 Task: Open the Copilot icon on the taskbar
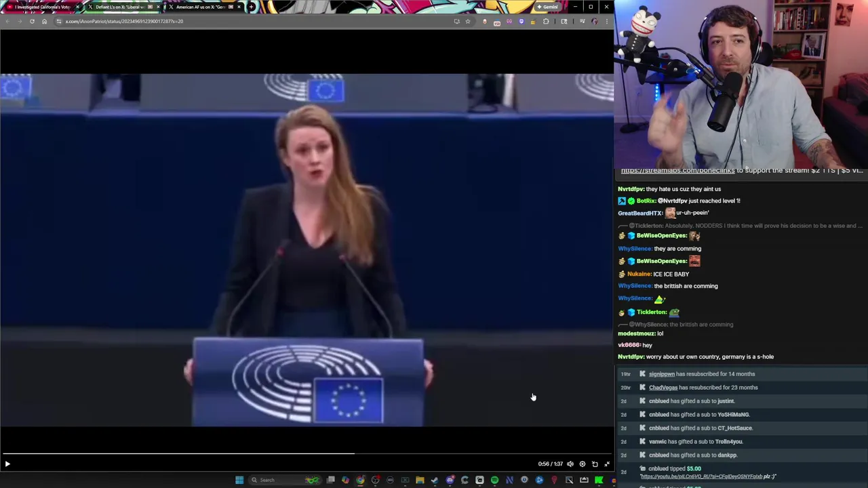pos(345,480)
